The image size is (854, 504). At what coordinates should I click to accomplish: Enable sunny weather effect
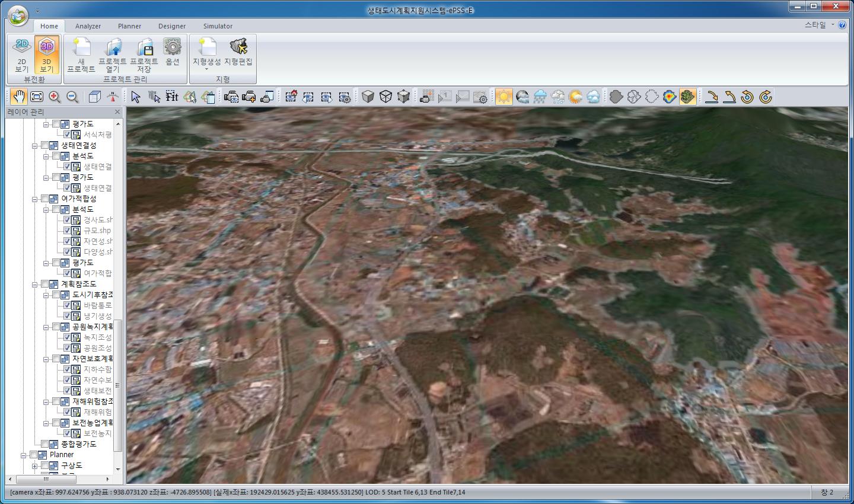pyautogui.click(x=504, y=97)
